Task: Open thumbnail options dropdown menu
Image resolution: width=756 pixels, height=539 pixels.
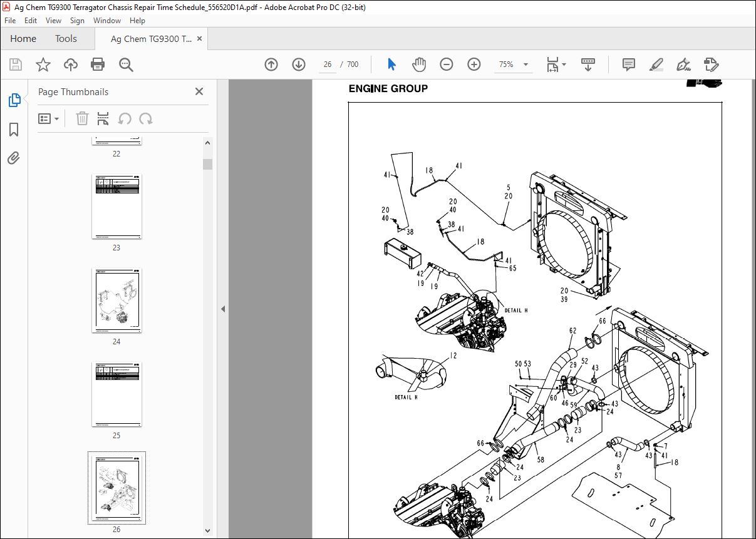Action: point(49,118)
